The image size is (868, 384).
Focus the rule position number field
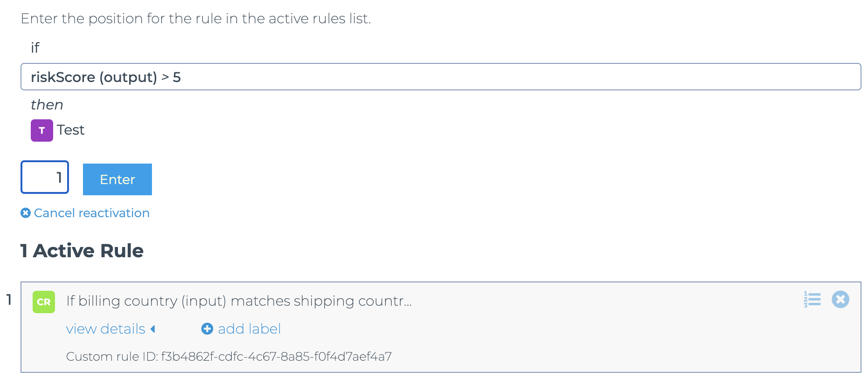45,177
